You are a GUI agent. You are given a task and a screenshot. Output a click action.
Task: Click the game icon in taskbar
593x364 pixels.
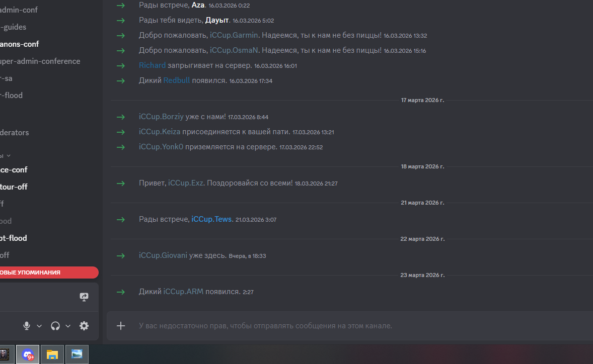coord(4,354)
